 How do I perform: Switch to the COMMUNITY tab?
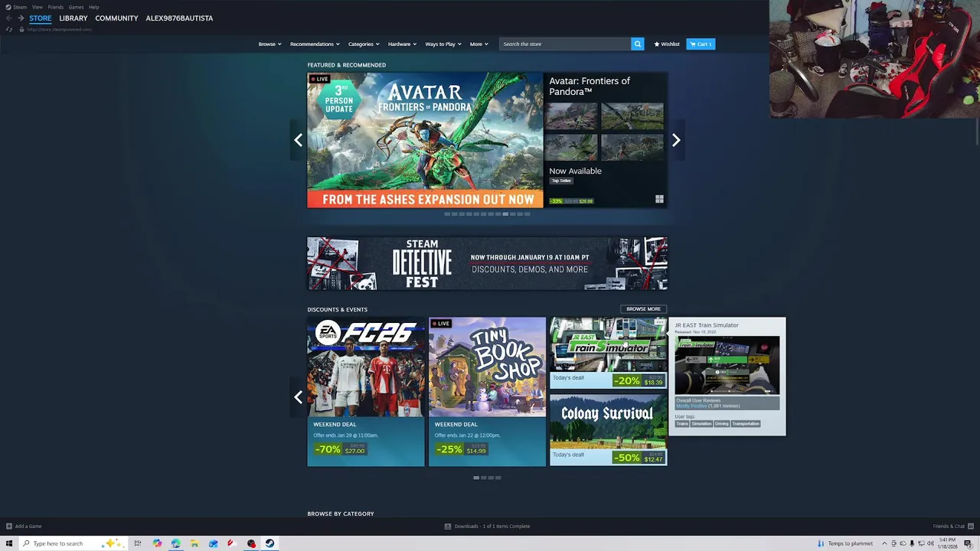point(116,18)
